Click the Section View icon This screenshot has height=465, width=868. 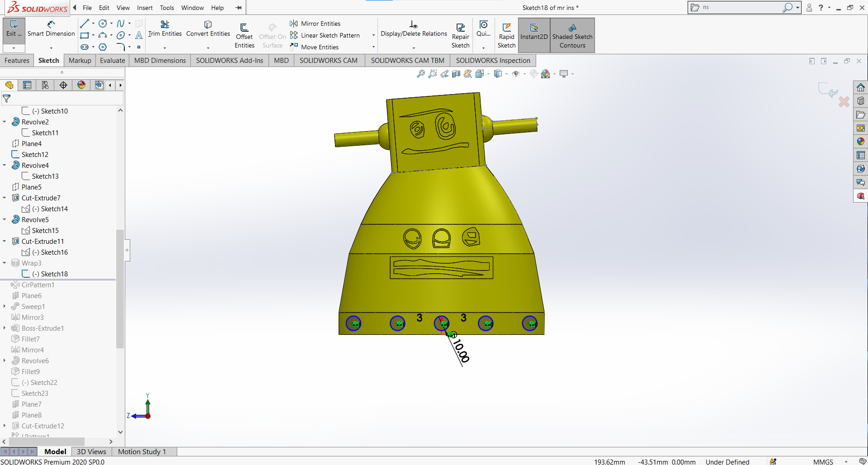(x=456, y=74)
